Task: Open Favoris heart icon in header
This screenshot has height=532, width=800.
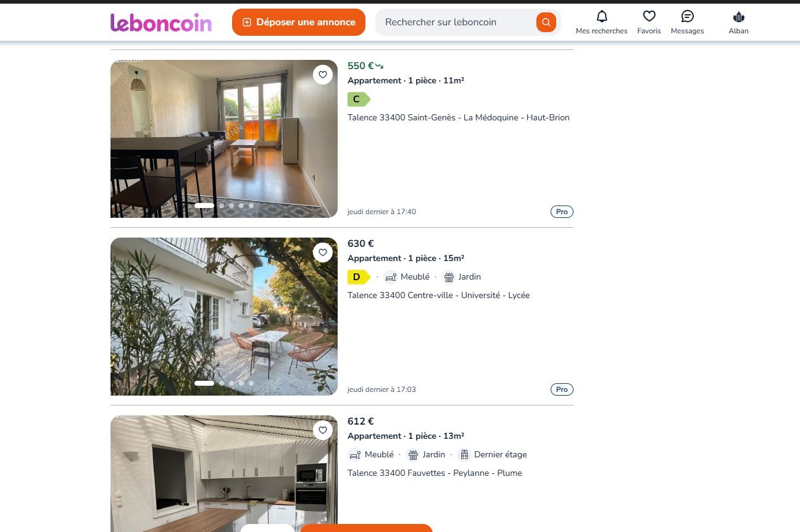Action: (x=649, y=17)
